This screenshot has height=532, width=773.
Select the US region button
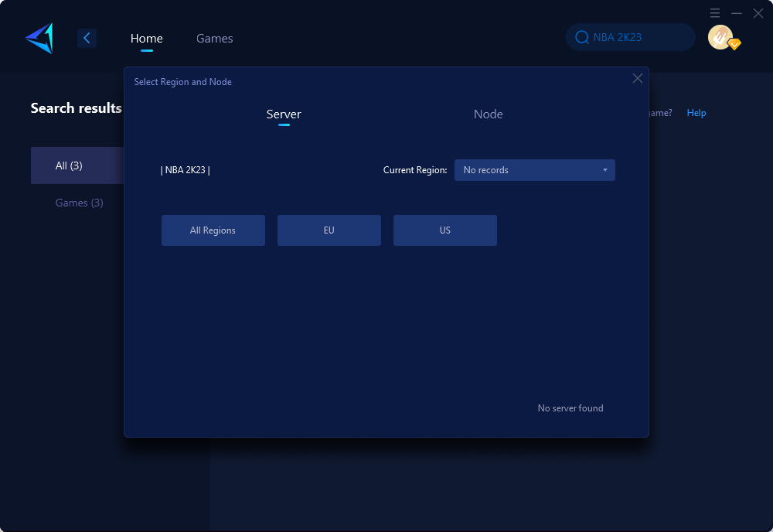(444, 230)
